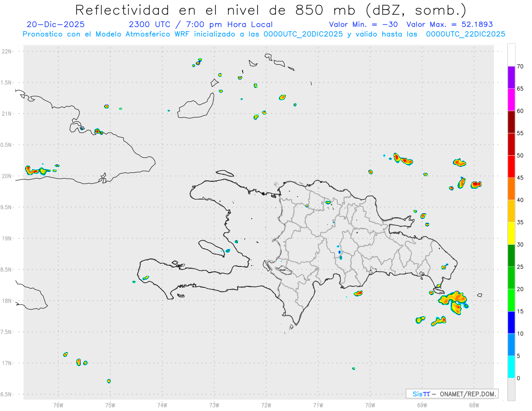Click the gray below-0 colorbar segment
532x411 pixels.
[511, 389]
